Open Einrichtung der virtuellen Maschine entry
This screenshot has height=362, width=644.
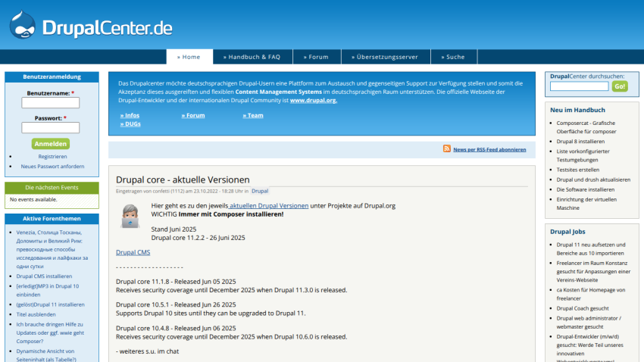tap(586, 204)
